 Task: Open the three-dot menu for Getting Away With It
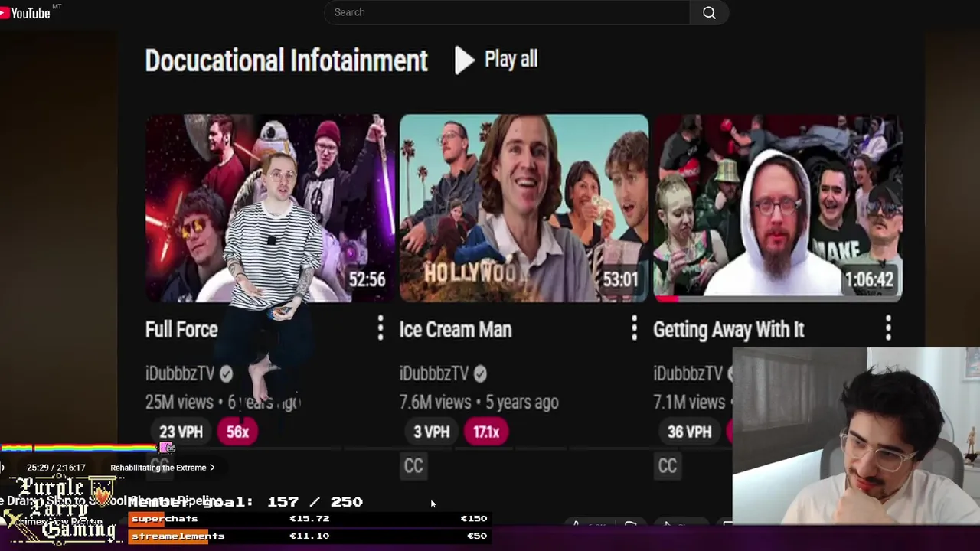coord(888,328)
